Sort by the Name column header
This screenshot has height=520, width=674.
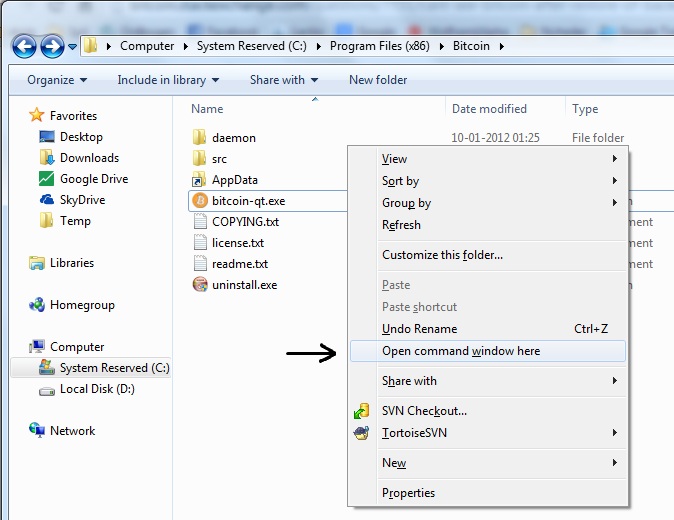pos(207,109)
